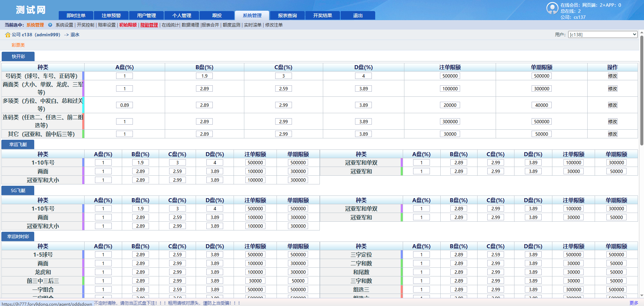This screenshot has width=644, height=306.
Task: Click the 退出 logout tab
Action: 358,15
